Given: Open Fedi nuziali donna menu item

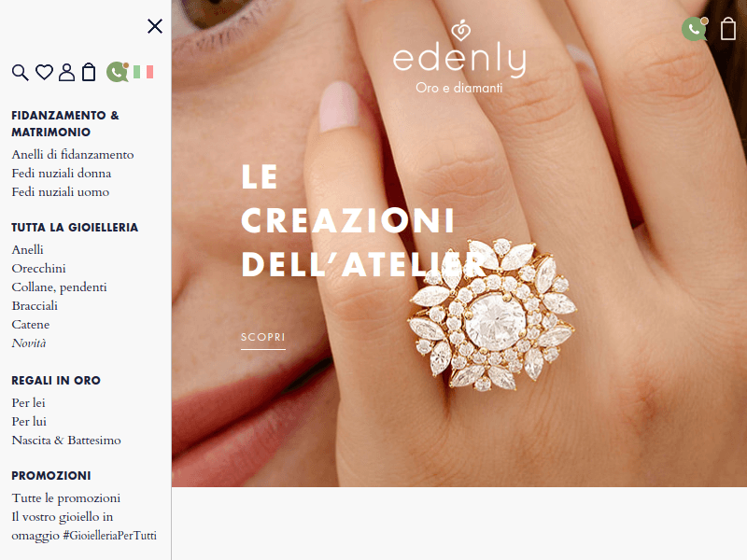Looking at the screenshot, I should [62, 174].
